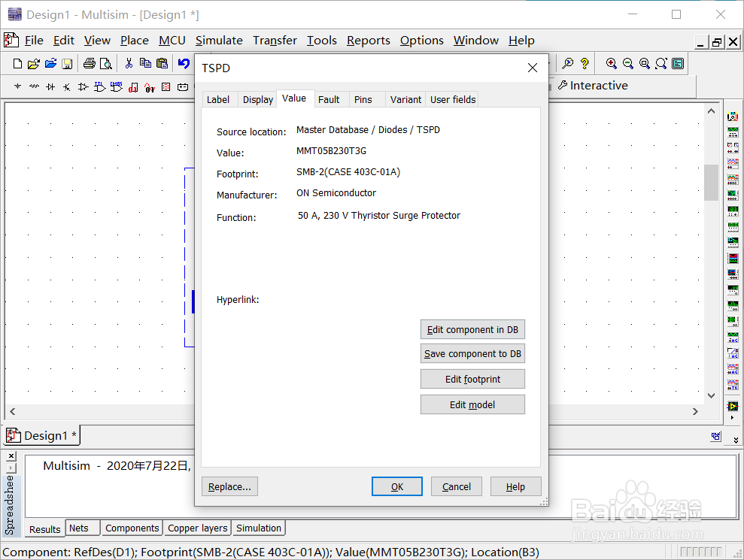Image resolution: width=744 pixels, height=560 pixels.
Task: Click Edit component in DB button
Action: tap(472, 329)
